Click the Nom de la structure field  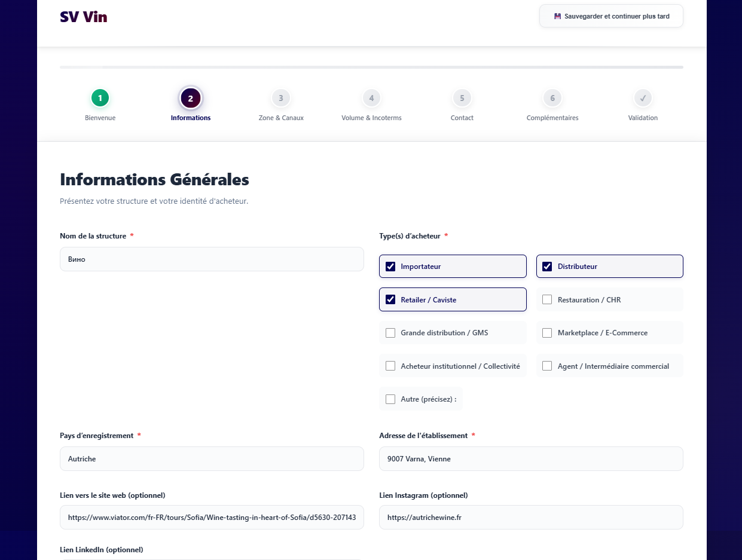click(212, 259)
